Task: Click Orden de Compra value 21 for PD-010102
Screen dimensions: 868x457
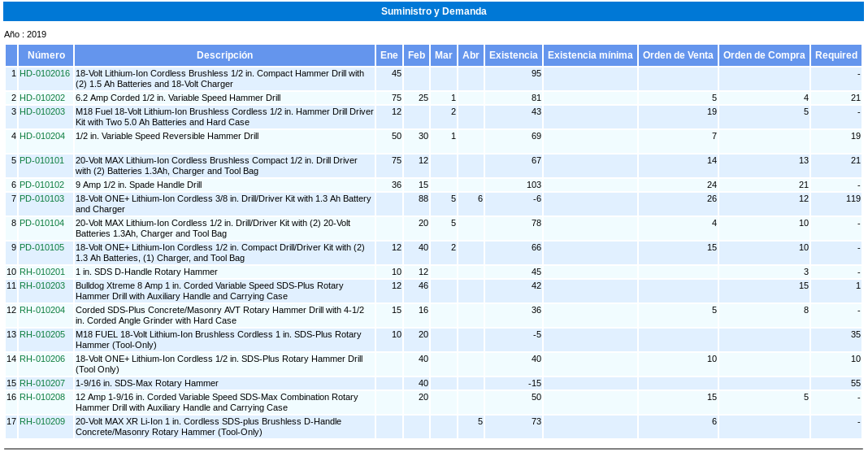Action: (804, 185)
